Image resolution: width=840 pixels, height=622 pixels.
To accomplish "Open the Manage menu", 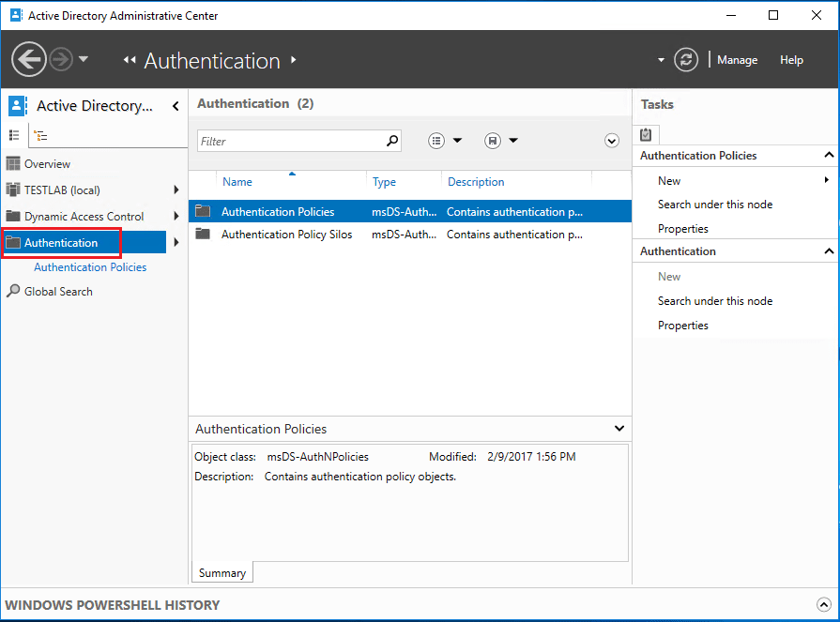I will click(737, 60).
